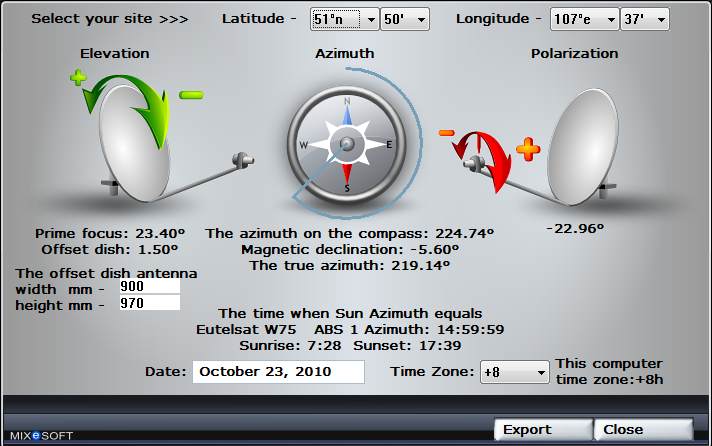The width and height of the screenshot is (712, 446).
Task: Click the Latitude label
Action: tap(259, 19)
